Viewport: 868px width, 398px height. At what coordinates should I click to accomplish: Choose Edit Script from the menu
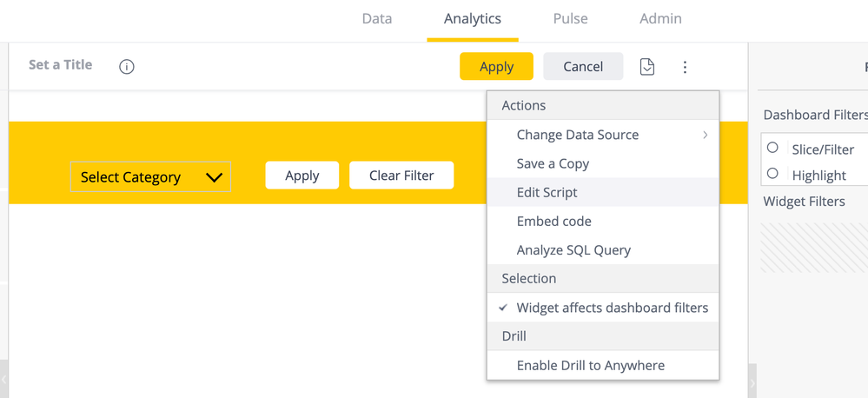(547, 192)
